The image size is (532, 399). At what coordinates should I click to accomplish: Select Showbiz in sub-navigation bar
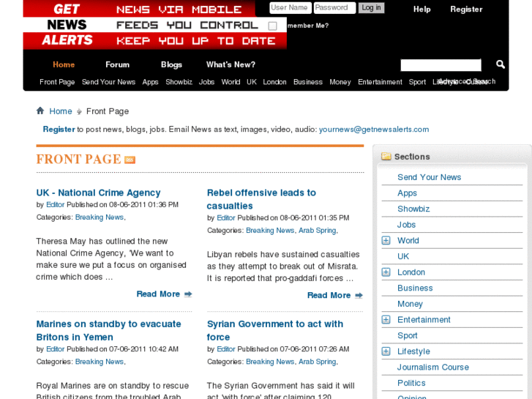point(179,82)
